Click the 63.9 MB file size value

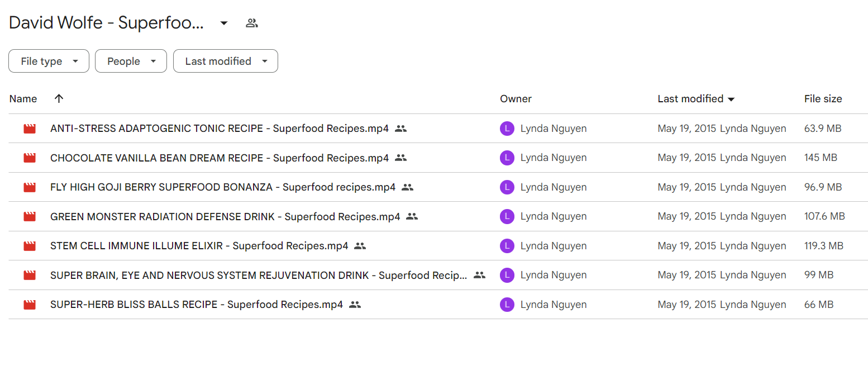point(823,129)
